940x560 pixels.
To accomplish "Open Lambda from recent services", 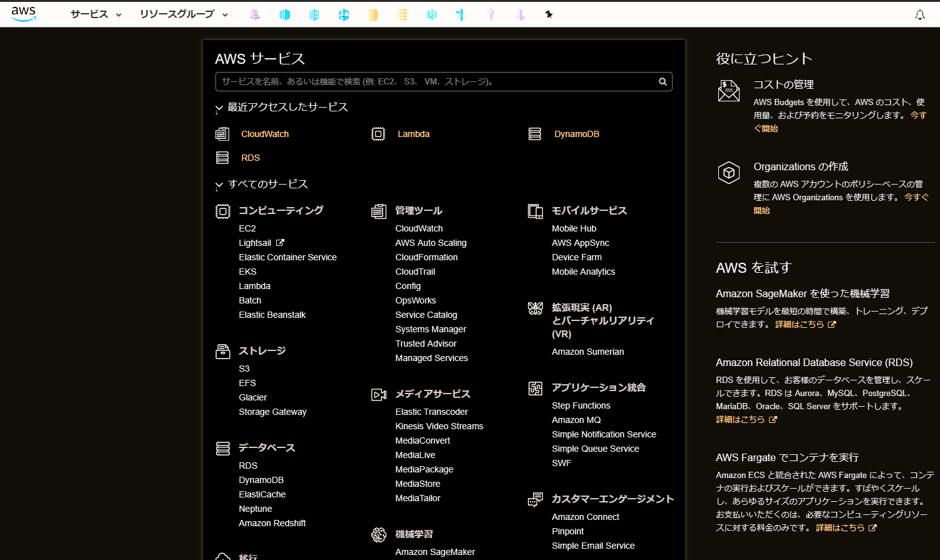I will point(413,134).
